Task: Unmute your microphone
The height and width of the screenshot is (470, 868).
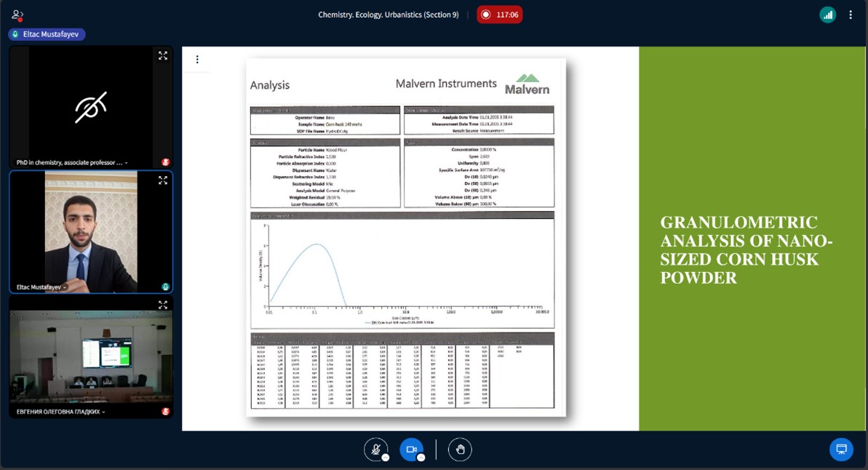Action: coord(375,450)
